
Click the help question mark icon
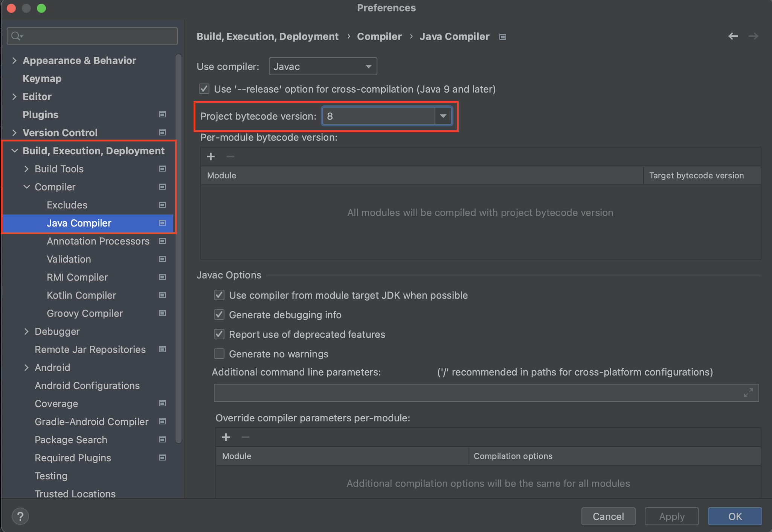pos(20,516)
